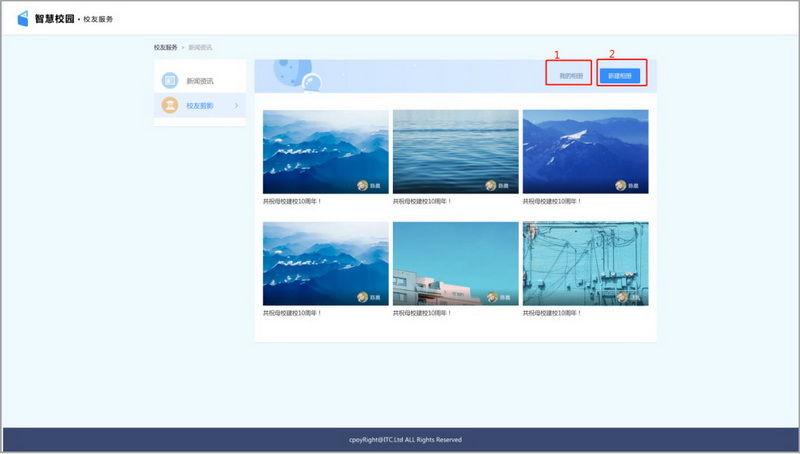Click the caption under the snowy mountain photo
Image resolution: width=800 pixels, height=454 pixels.
552,201
